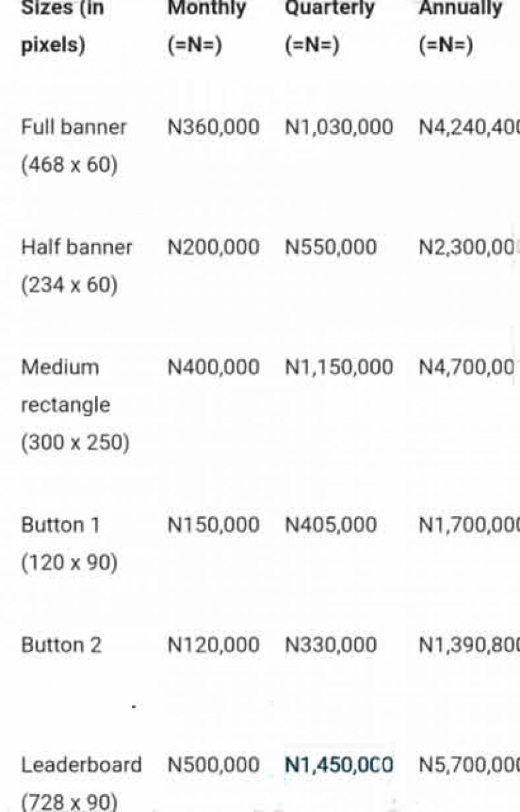Click Full banner monthly price N360,000

(x=213, y=126)
